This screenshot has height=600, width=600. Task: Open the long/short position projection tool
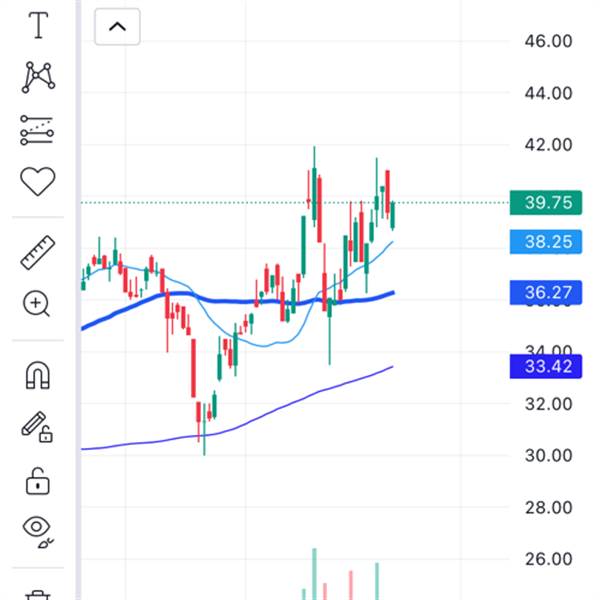[x=37, y=130]
